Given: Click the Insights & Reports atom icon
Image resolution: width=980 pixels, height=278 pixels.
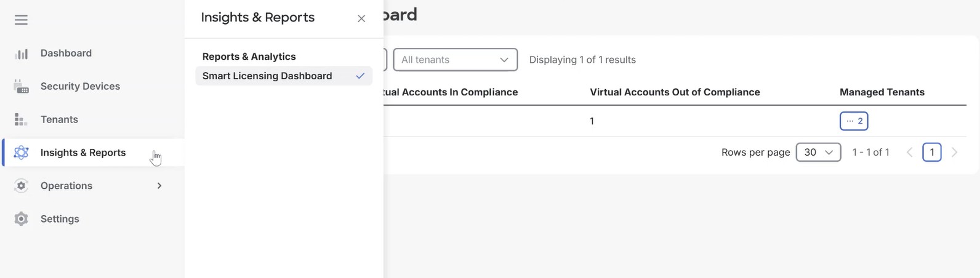Looking at the screenshot, I should tap(22, 153).
